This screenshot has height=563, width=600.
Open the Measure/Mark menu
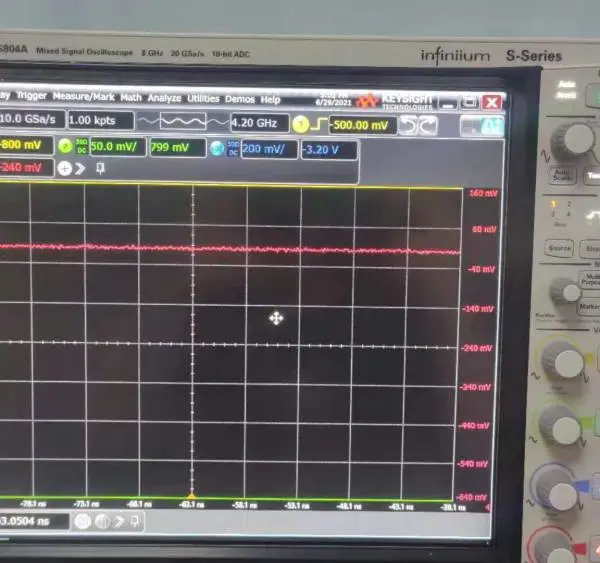pyautogui.click(x=83, y=96)
